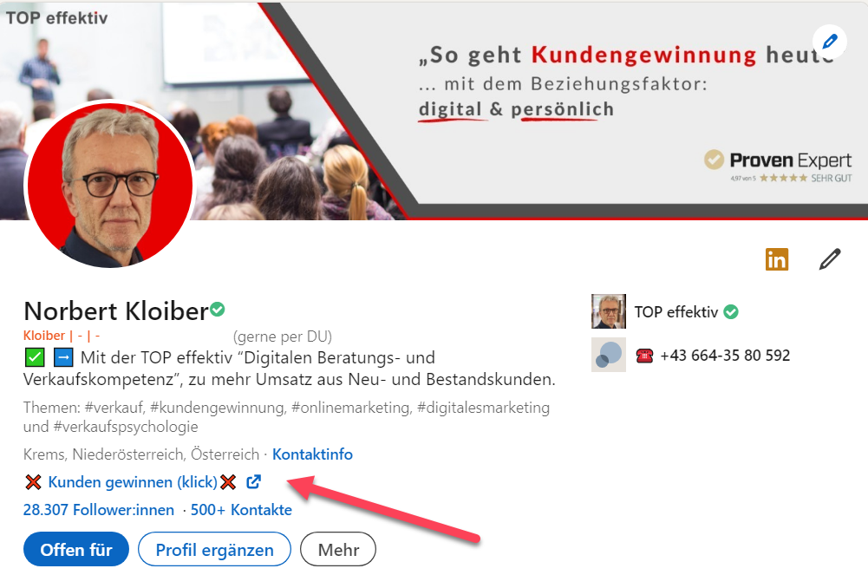Click the TOP effektiv company name
Viewport: 868px width, 588px height.
(x=675, y=311)
